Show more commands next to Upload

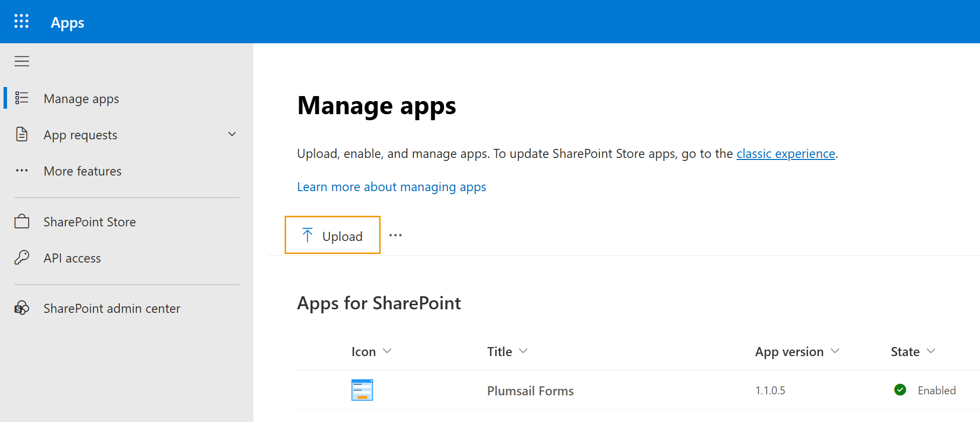point(395,235)
